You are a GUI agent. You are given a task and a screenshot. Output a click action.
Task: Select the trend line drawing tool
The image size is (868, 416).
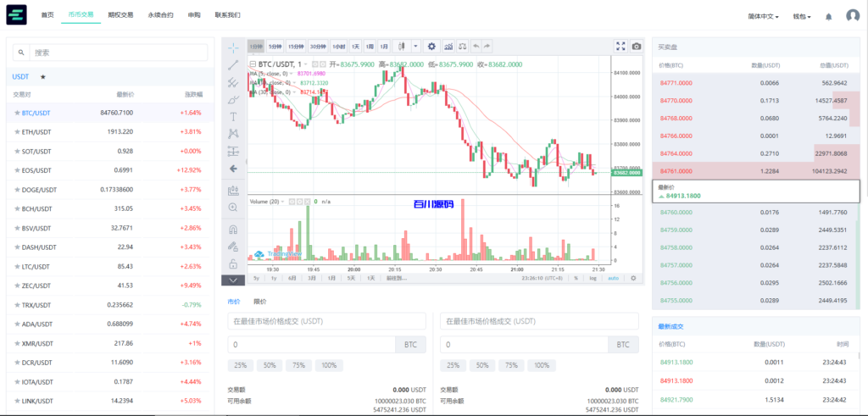233,64
